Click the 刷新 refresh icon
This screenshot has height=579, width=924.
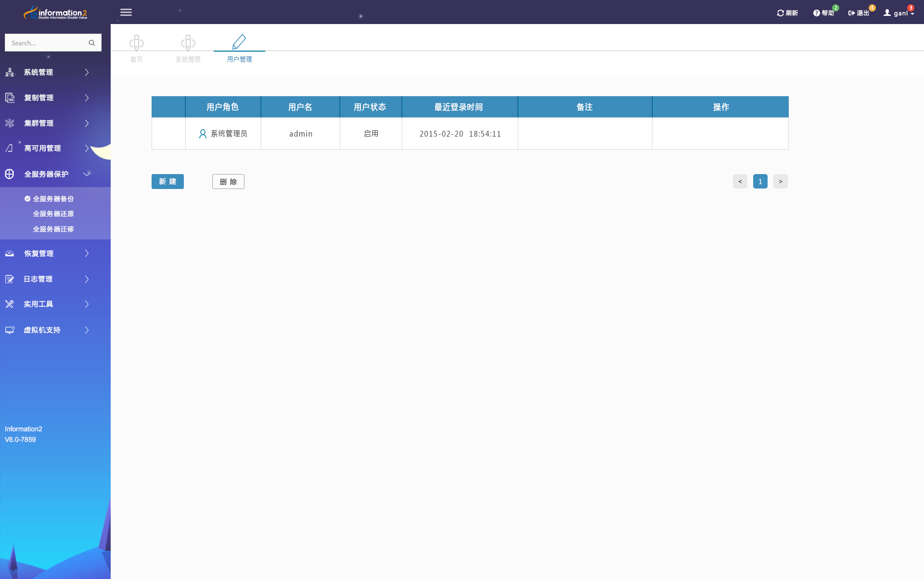coord(780,13)
